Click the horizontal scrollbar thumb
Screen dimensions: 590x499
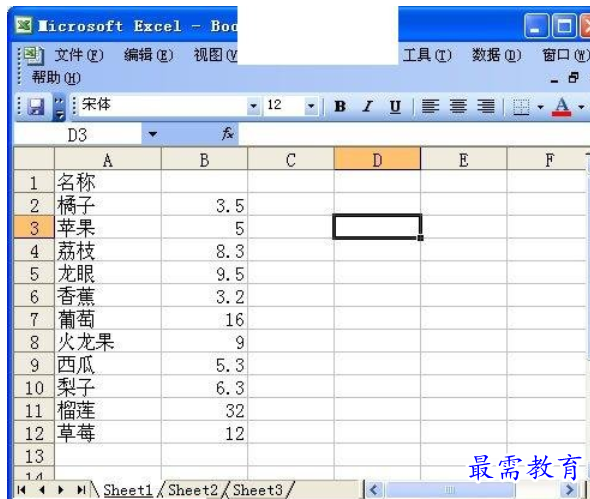451,490
